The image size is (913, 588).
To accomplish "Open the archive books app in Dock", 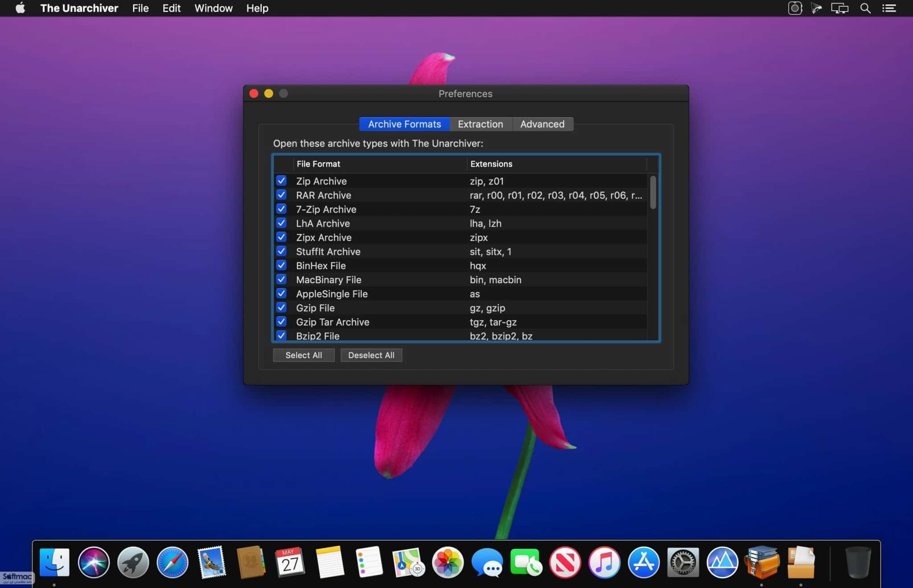I will tap(762, 562).
